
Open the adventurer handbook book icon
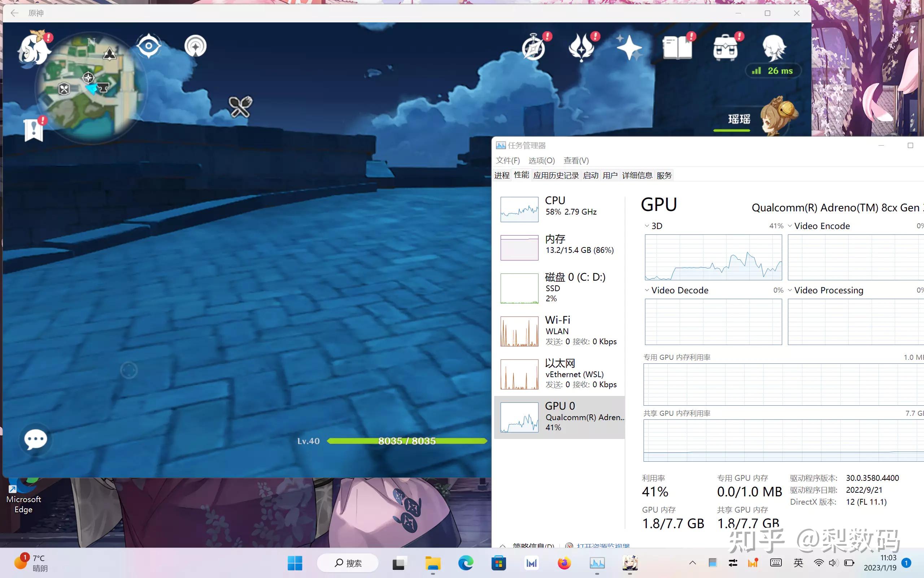pos(678,48)
